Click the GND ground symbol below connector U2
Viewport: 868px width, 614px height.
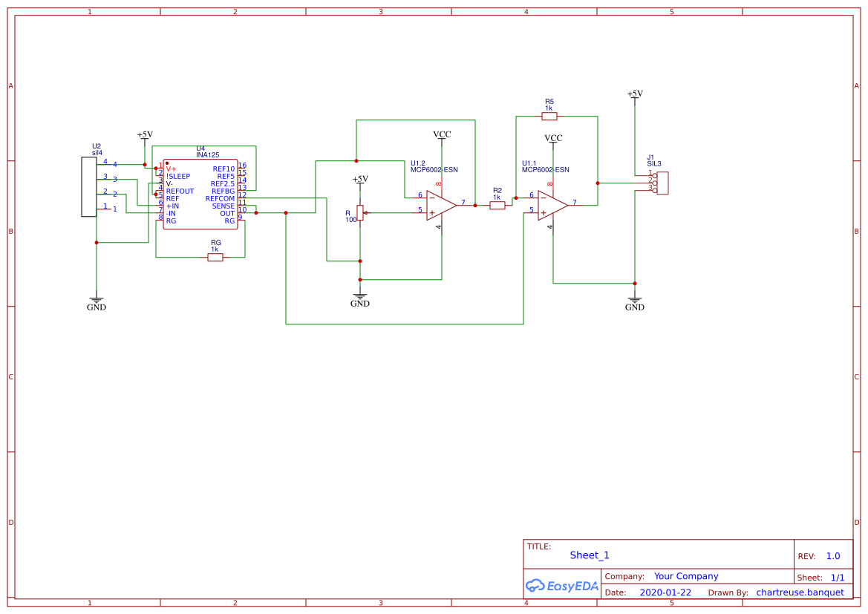pyautogui.click(x=97, y=299)
